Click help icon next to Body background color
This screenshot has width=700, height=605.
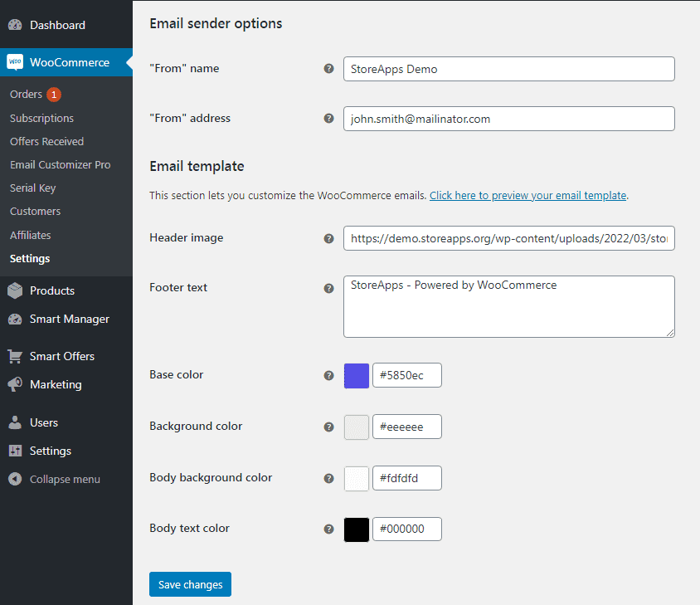328,478
